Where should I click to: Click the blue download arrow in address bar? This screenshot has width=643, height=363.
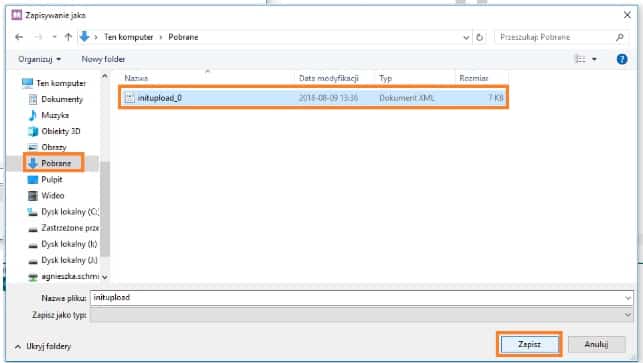pos(84,37)
